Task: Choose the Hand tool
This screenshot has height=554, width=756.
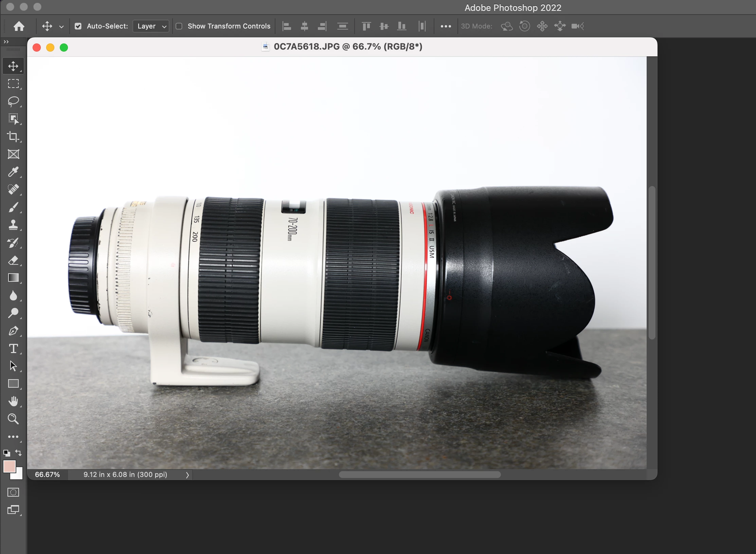Action: coord(13,401)
